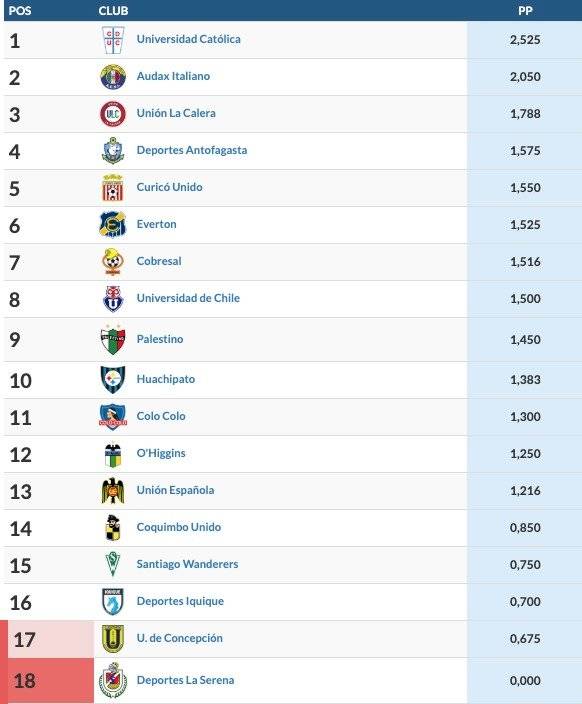
Task: Open the Coquimbo Unido team link
Action: tap(179, 527)
